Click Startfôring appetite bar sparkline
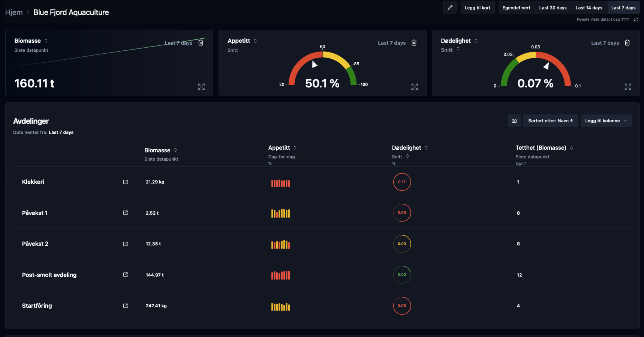644x337 pixels. pyautogui.click(x=280, y=307)
